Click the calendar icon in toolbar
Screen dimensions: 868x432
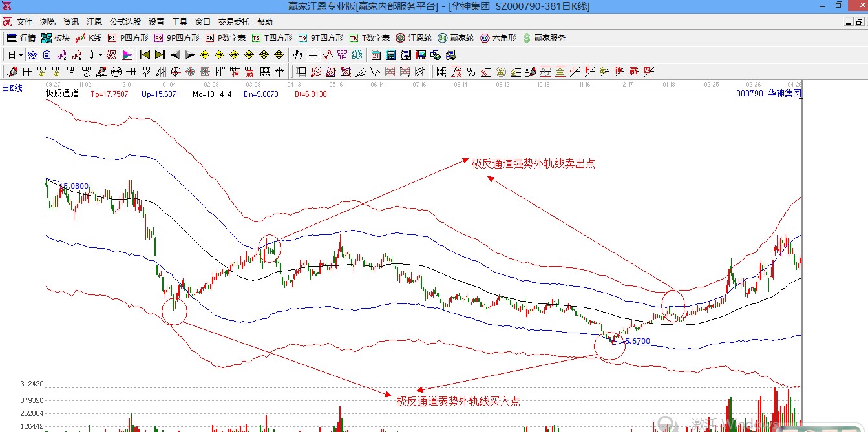pyautogui.click(x=376, y=55)
